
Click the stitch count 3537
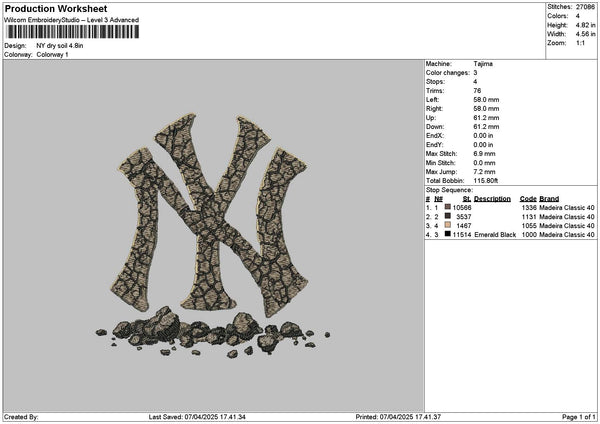pos(464,217)
